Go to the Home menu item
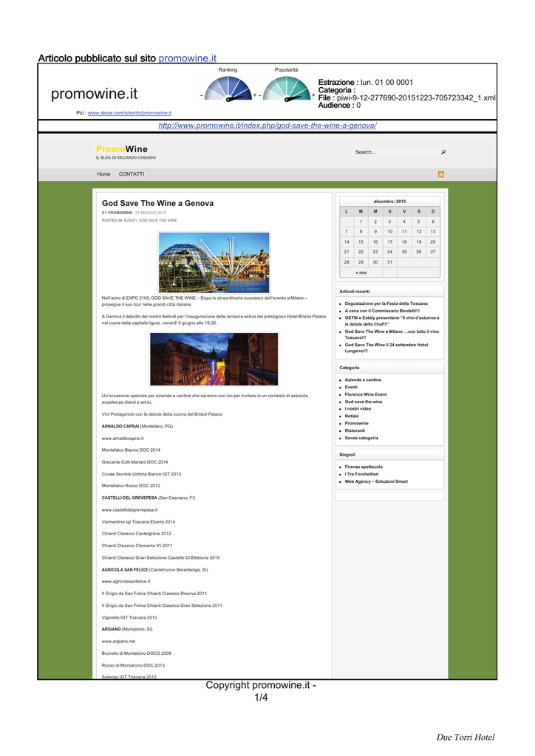The image size is (535, 756). (x=103, y=174)
